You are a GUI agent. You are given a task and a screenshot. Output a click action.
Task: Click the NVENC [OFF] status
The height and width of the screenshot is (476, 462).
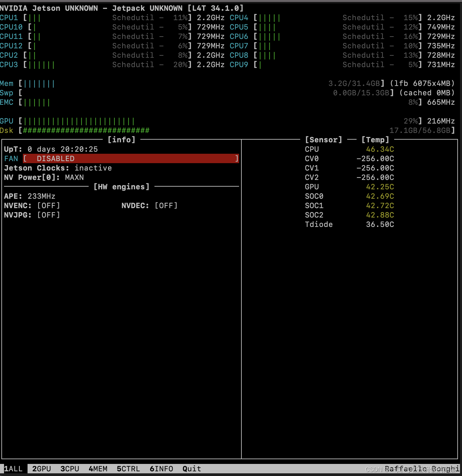pos(49,205)
